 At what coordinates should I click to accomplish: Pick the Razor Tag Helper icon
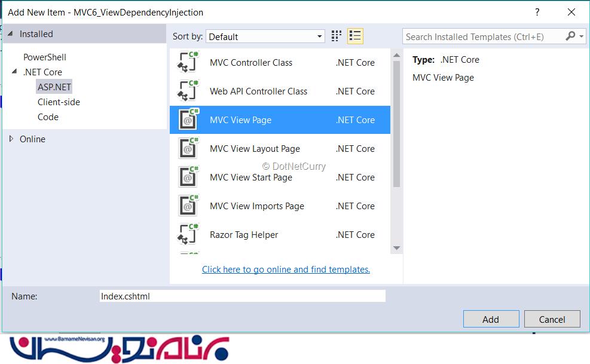coord(188,235)
